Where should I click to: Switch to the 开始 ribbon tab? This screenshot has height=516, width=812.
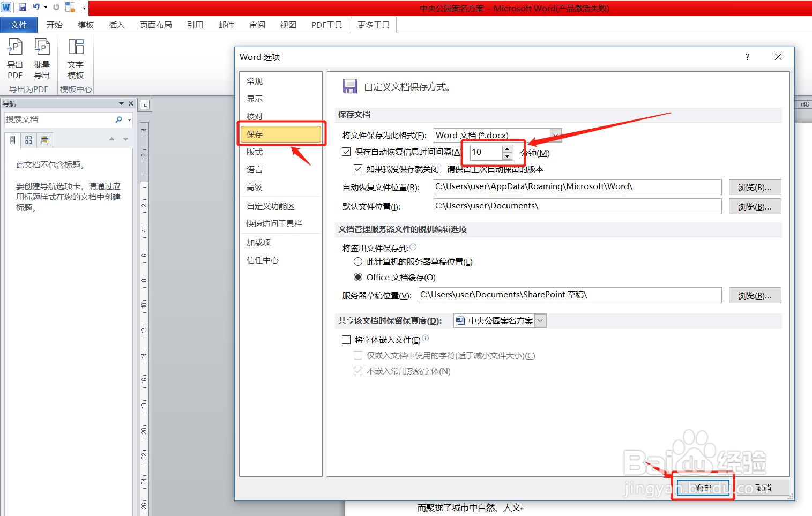(55, 25)
